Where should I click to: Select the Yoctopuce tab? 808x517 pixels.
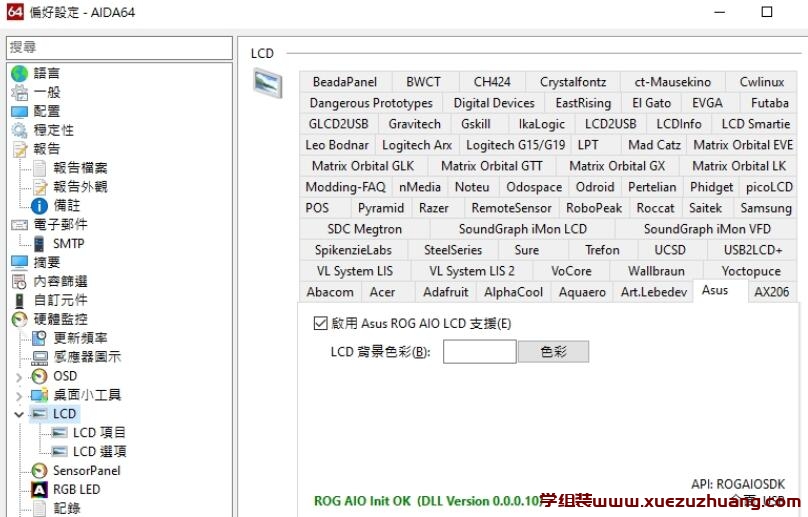click(x=751, y=271)
